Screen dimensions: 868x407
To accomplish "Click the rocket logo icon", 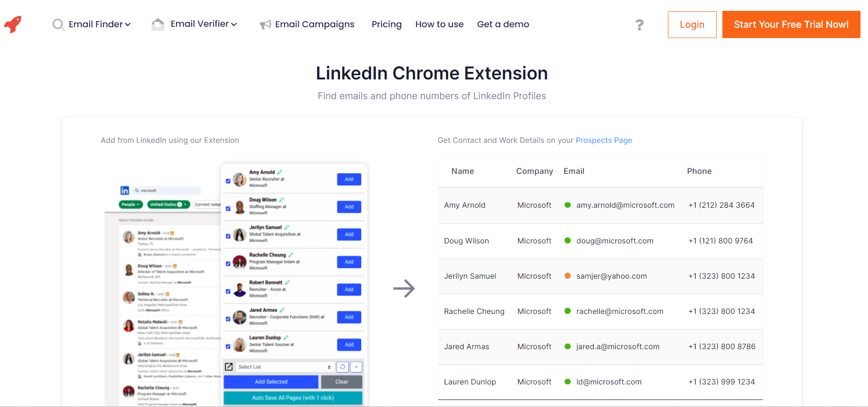I will pos(13,24).
